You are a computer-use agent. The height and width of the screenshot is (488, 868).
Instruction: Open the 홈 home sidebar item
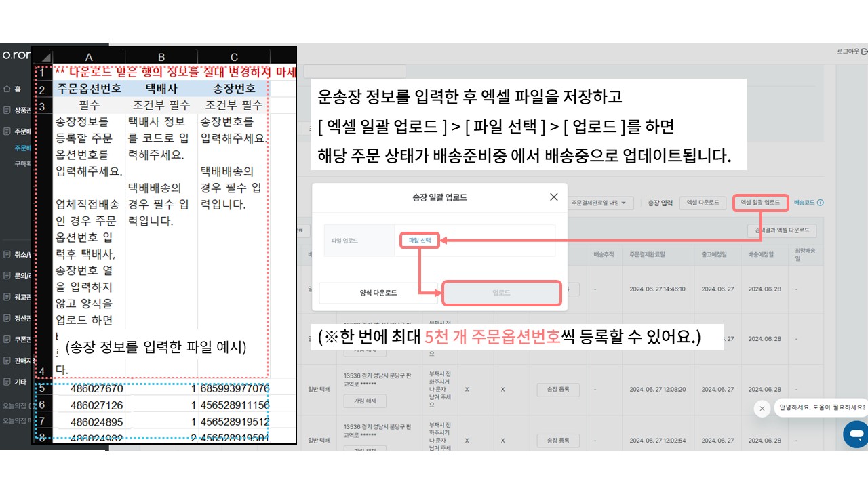pyautogui.click(x=12, y=89)
